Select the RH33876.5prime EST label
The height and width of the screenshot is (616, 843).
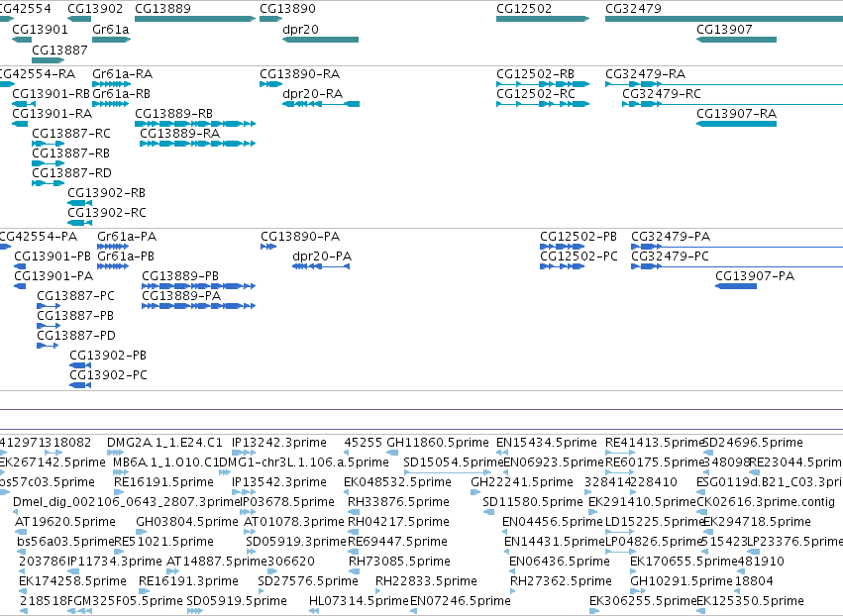point(398,501)
